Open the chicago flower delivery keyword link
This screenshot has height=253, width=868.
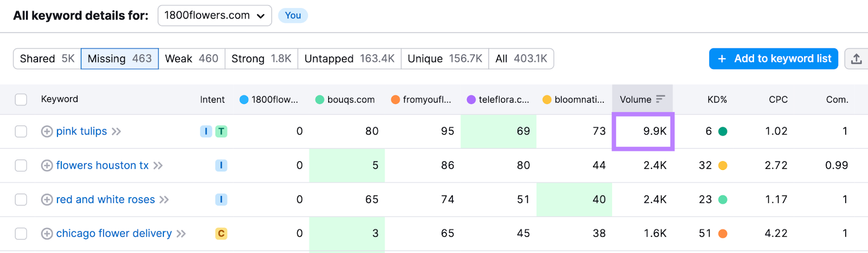click(114, 233)
